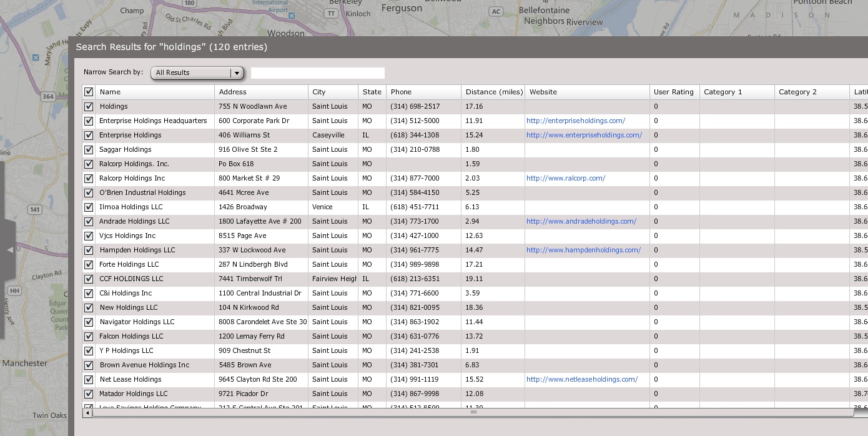Screen dimensions: 868x436
Task: Open the www.hampdenholdings.com link
Action: pos(583,250)
